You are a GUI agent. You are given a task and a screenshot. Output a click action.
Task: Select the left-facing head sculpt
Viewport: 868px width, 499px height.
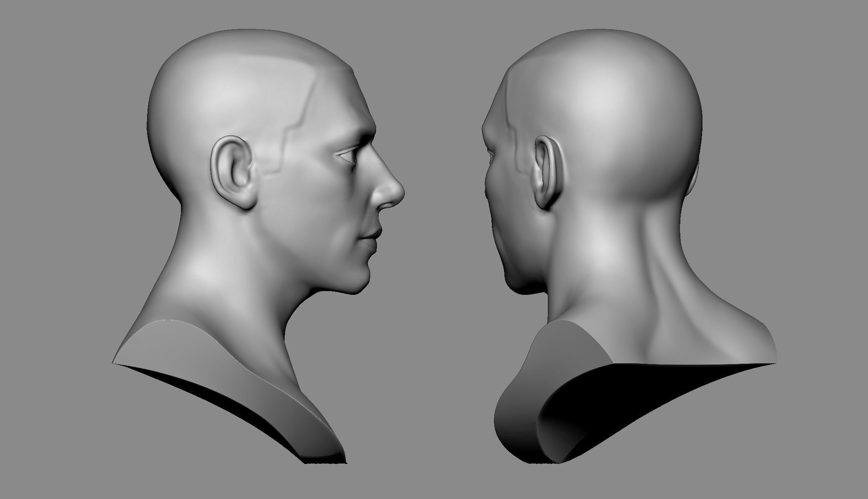click(x=272, y=167)
